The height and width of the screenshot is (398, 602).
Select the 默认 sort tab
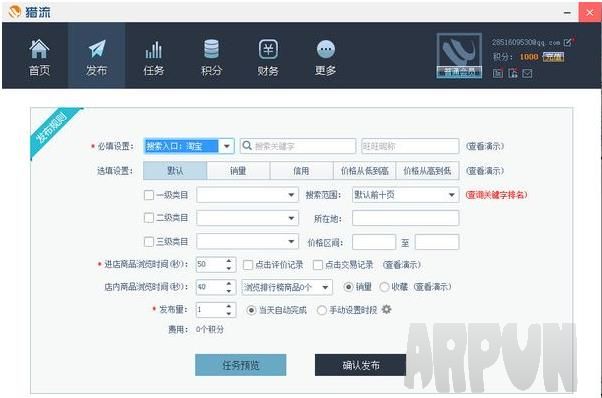click(x=175, y=171)
